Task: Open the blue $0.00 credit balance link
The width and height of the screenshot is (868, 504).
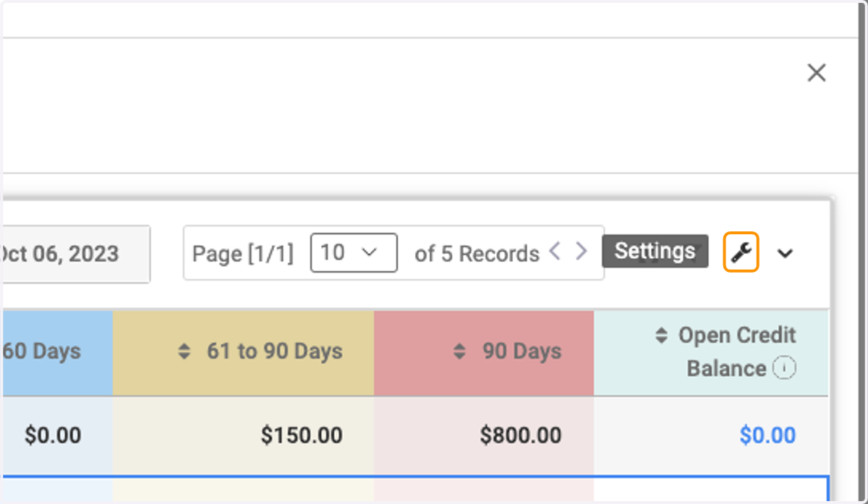Action: point(767,435)
